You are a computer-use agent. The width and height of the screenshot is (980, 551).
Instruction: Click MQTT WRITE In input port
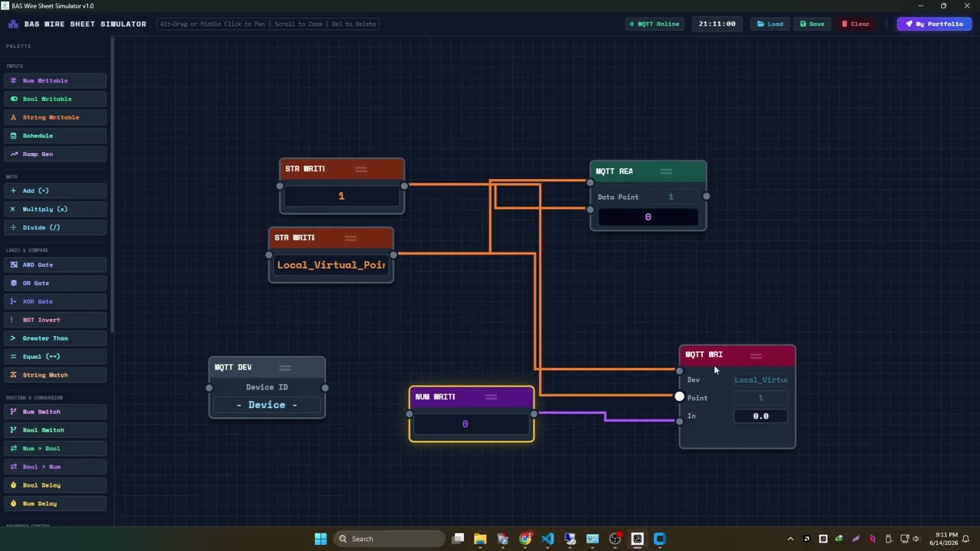click(x=679, y=421)
